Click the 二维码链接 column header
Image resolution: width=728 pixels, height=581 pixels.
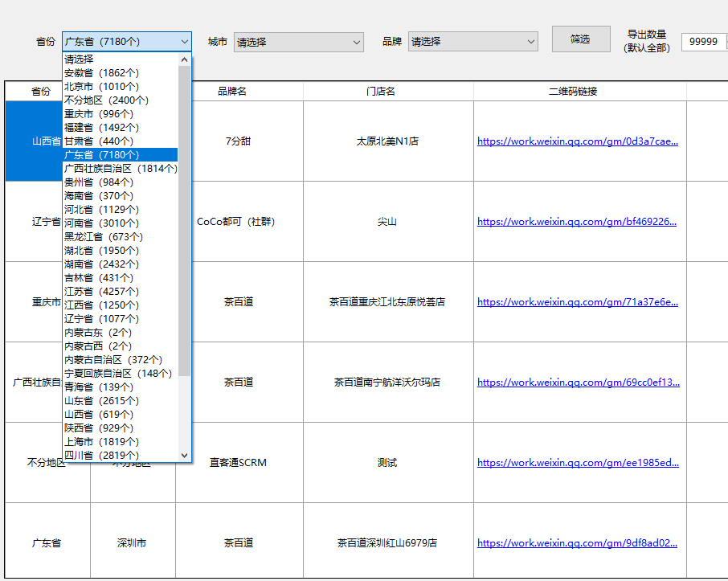(572, 92)
